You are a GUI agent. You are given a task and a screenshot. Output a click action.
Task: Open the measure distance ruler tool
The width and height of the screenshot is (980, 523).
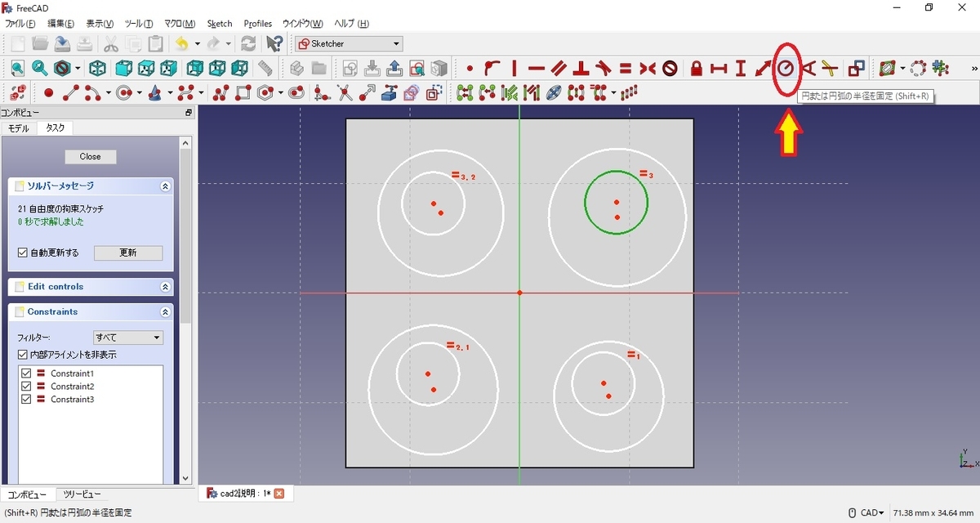tap(265, 69)
